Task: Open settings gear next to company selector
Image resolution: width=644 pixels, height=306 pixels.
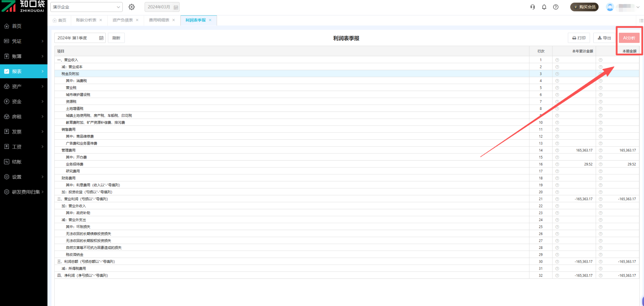Action: click(131, 7)
